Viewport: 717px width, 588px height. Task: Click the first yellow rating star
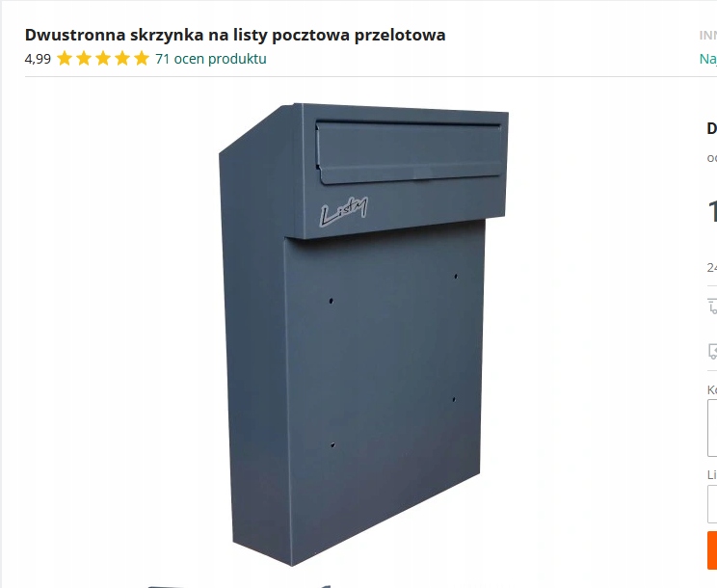click(x=65, y=59)
